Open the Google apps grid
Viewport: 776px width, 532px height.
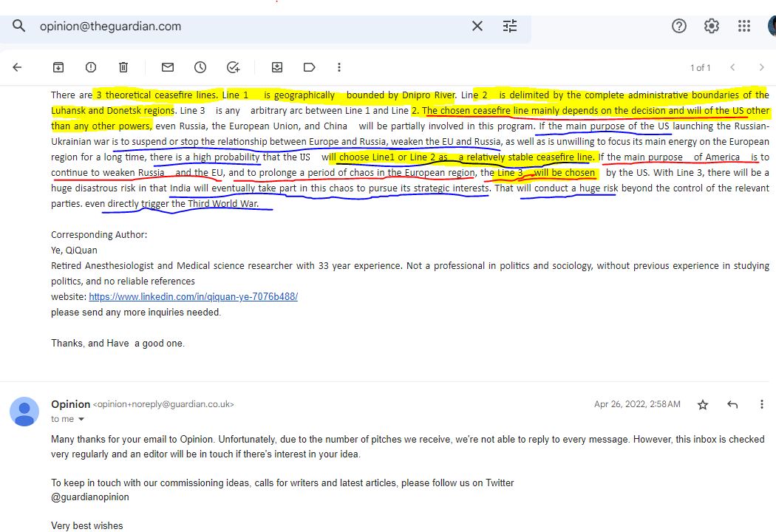[x=744, y=27]
